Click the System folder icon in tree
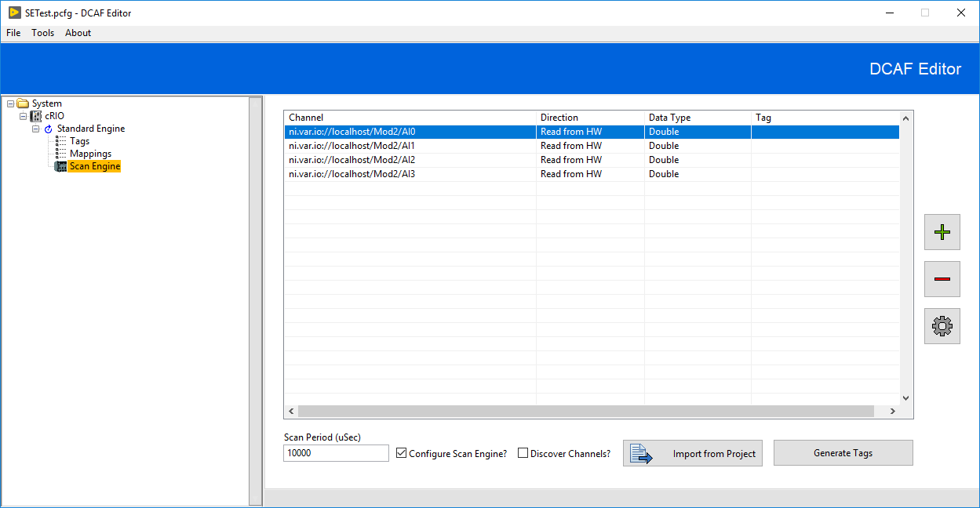 point(23,103)
